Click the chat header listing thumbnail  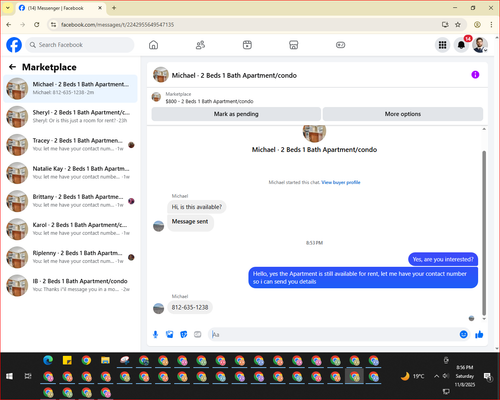pos(161,75)
